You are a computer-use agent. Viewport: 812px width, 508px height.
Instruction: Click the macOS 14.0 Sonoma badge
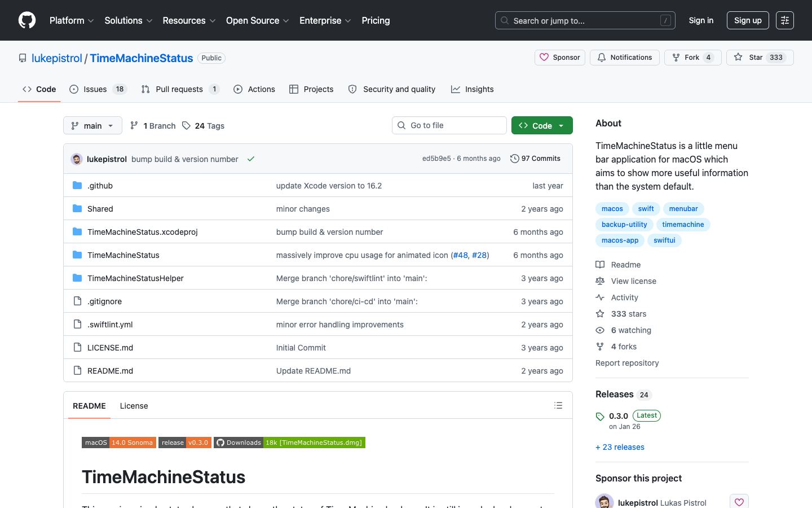click(x=119, y=443)
